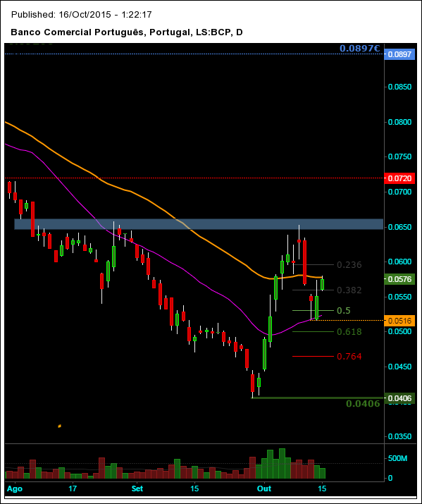Screen dimensions: 422x504
Task: Click the green 0.0576 current price tag
Action: tap(399, 279)
